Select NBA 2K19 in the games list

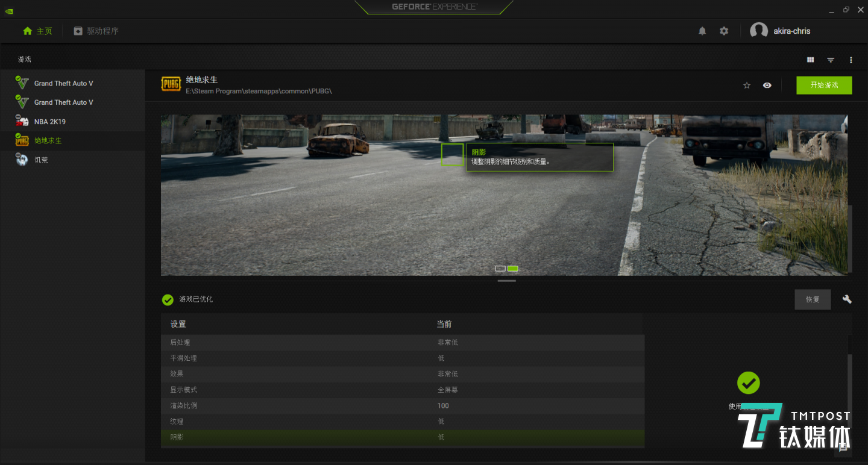(x=49, y=122)
